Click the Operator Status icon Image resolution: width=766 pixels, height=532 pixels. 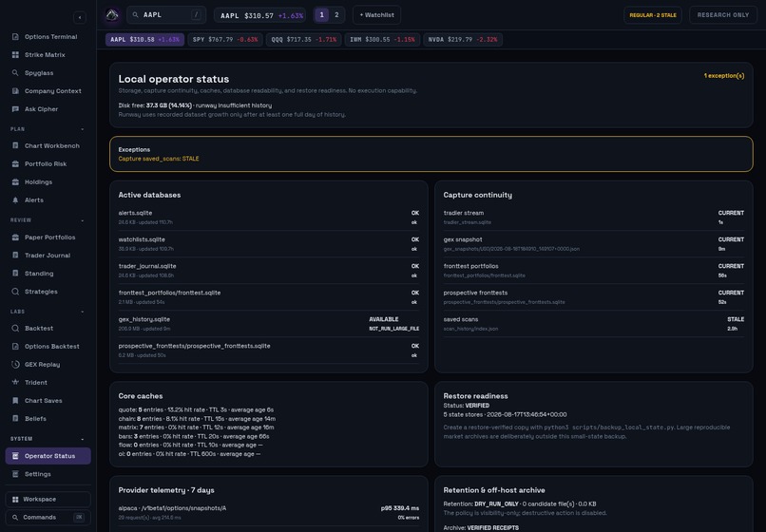point(15,456)
